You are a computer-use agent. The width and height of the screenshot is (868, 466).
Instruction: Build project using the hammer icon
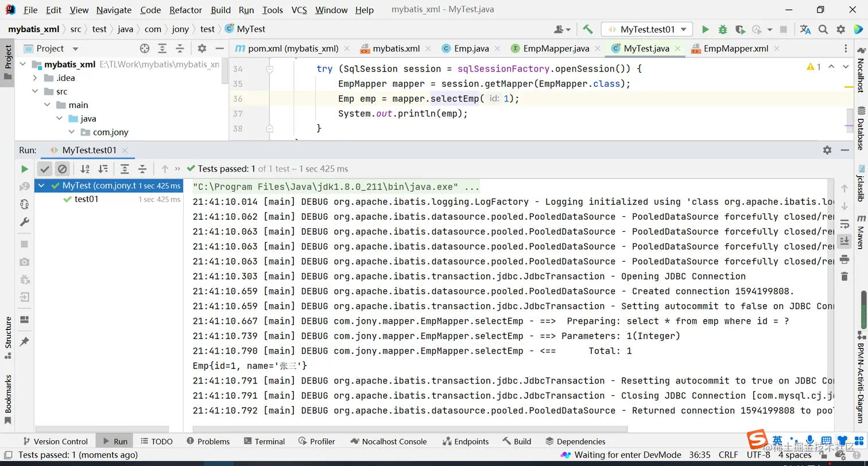pyautogui.click(x=587, y=29)
